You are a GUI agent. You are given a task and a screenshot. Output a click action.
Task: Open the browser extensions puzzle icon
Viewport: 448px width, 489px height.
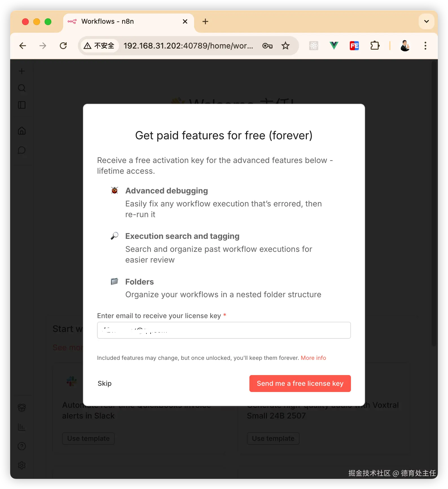(375, 46)
